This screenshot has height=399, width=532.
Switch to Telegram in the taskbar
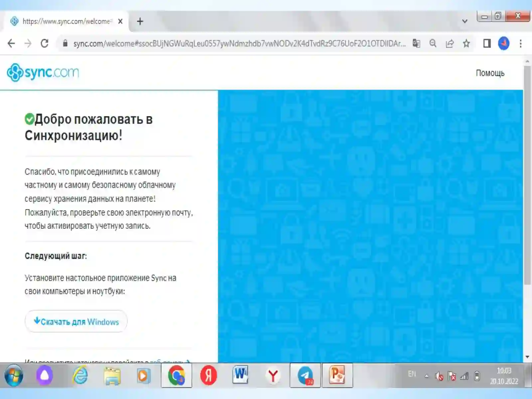tap(305, 376)
